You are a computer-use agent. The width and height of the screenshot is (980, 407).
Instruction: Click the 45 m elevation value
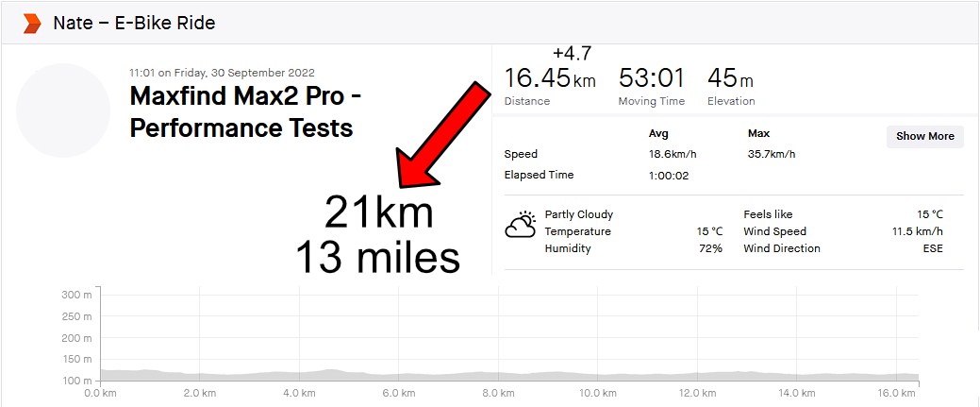tap(731, 78)
